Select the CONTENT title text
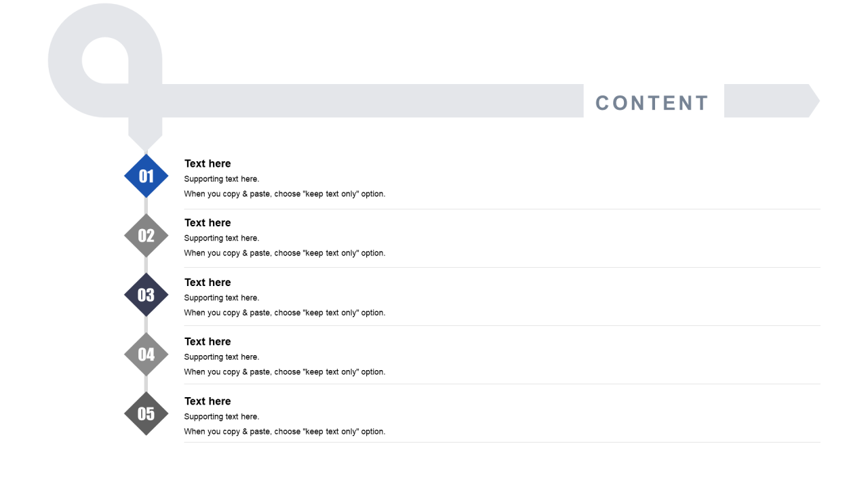 (652, 103)
